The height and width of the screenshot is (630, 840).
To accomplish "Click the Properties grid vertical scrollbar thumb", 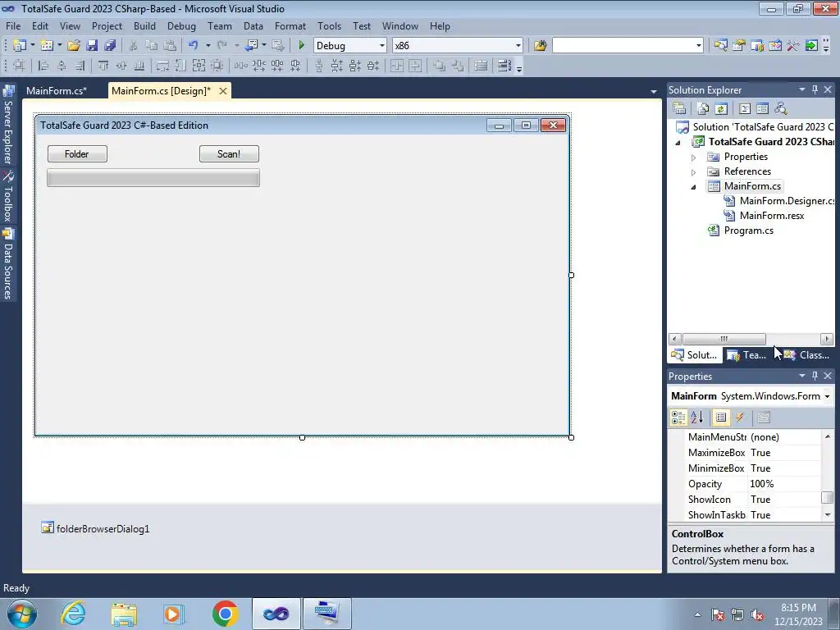I will (827, 497).
